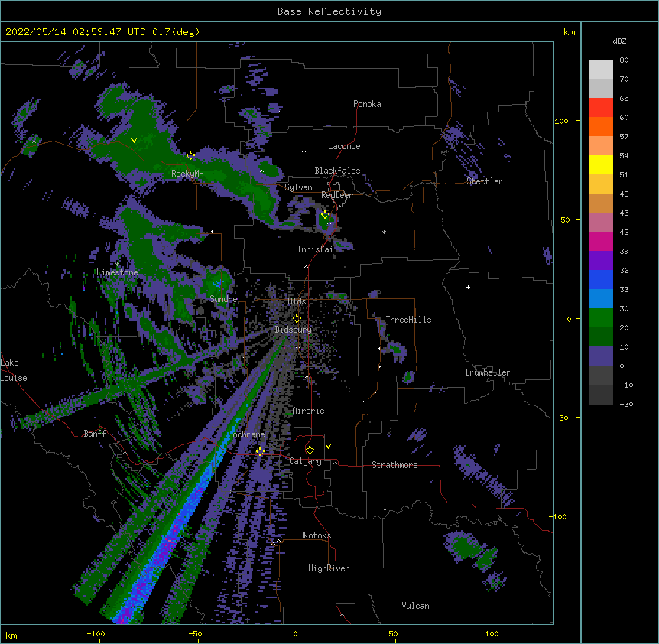
Task: Click the yellow V marker northeast of Calgary
Action: pos(328,447)
